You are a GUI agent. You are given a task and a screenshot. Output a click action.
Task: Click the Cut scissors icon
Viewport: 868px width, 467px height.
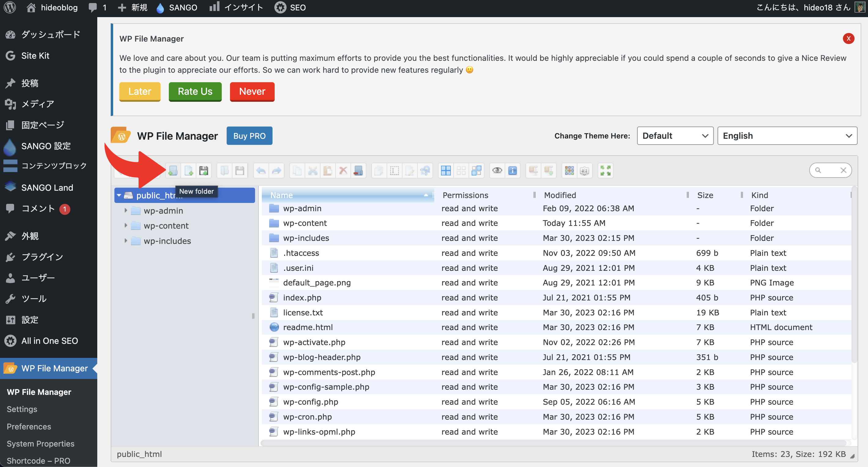click(313, 171)
